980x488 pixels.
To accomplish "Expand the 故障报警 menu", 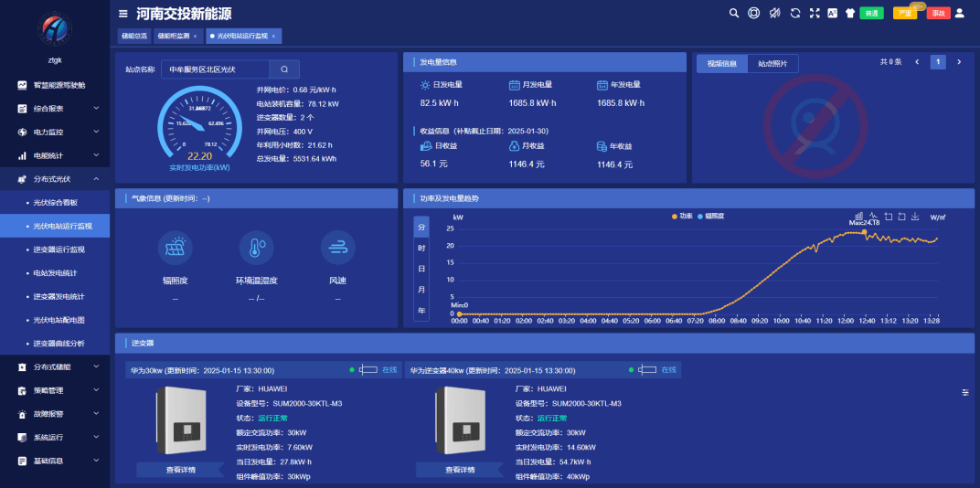I will tap(54, 414).
